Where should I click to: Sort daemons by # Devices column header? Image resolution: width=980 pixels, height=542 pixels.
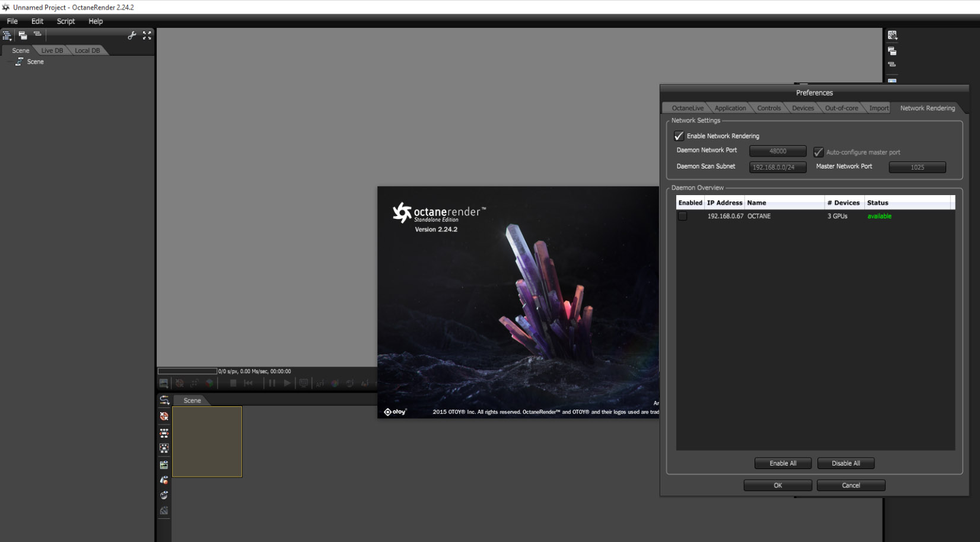click(x=845, y=203)
